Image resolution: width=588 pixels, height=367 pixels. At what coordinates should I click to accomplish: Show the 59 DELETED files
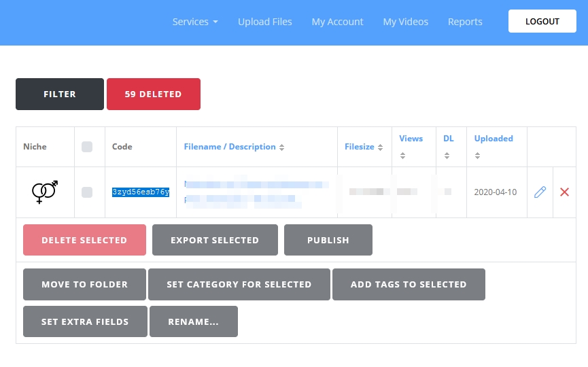pyautogui.click(x=154, y=94)
